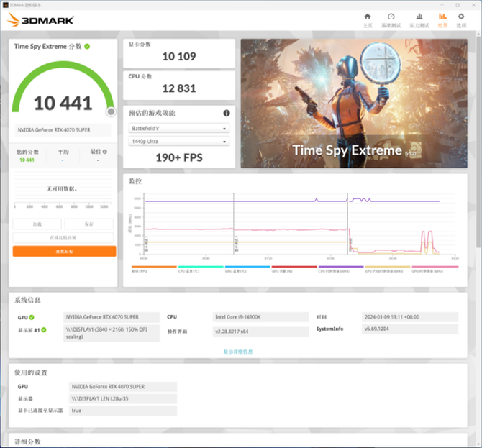Click the Load (加载) button
This screenshot has width=482, height=448.
37,224
